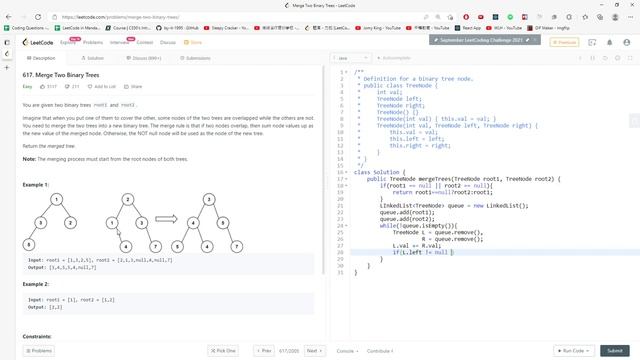Open the Discuss navigation item

tap(168, 42)
